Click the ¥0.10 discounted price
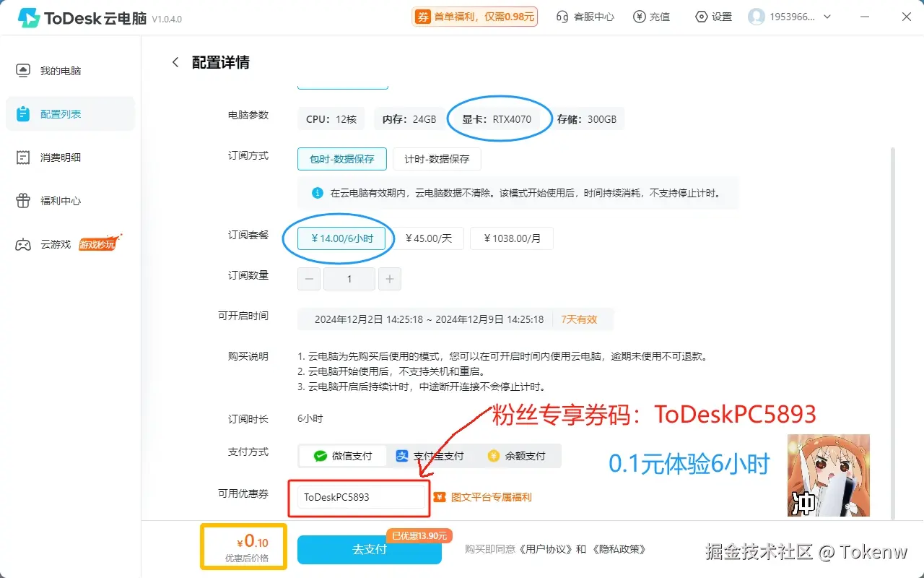The width and height of the screenshot is (924, 578). (252, 541)
